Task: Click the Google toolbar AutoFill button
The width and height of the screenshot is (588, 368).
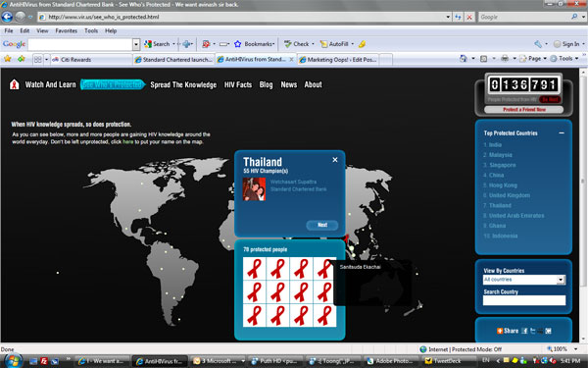Action: click(334, 44)
